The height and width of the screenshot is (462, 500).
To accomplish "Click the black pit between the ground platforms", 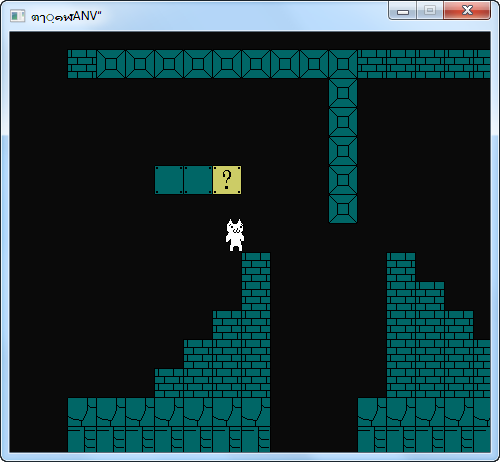I will click(314, 425).
